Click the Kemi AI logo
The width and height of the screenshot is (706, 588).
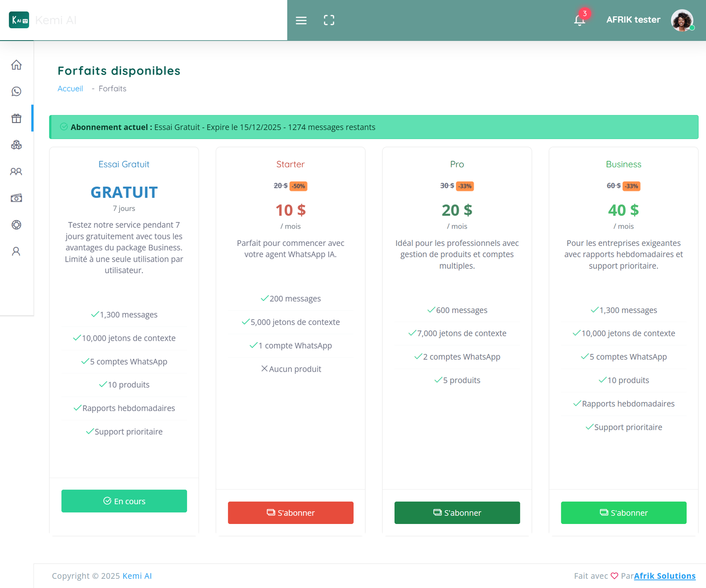[x=19, y=20]
